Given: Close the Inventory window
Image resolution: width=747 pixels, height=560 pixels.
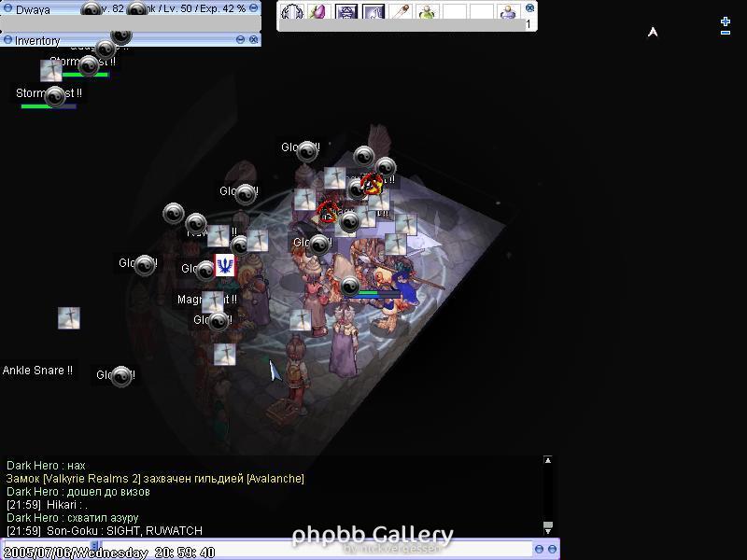Looking at the screenshot, I should click(x=254, y=40).
